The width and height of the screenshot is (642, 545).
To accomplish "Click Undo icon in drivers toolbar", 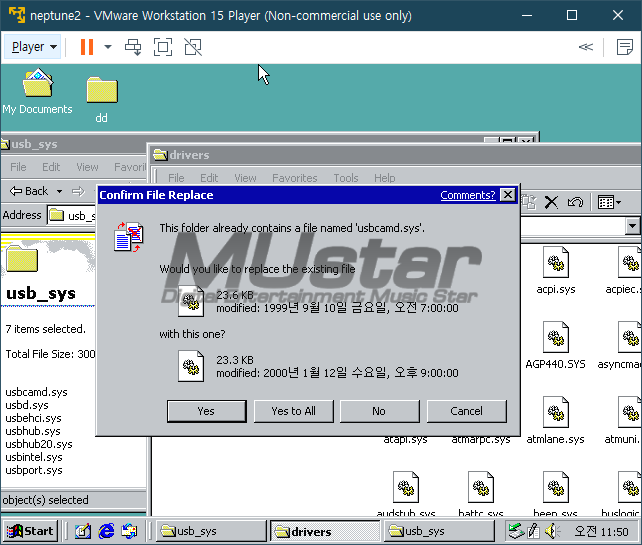I will click(575, 202).
